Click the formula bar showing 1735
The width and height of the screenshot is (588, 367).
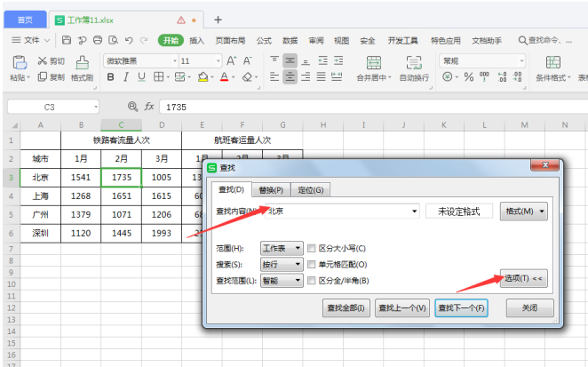click(x=373, y=107)
